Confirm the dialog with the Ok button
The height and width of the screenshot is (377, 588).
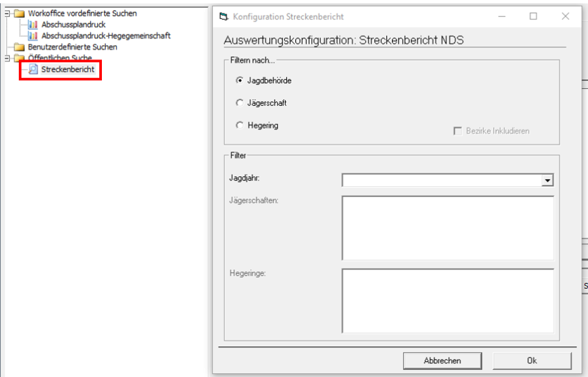pos(532,360)
